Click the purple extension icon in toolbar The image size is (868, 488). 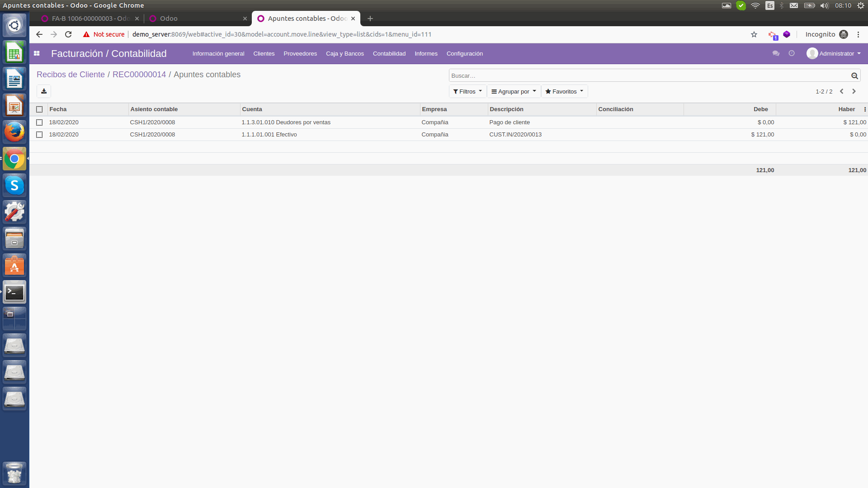coord(787,34)
